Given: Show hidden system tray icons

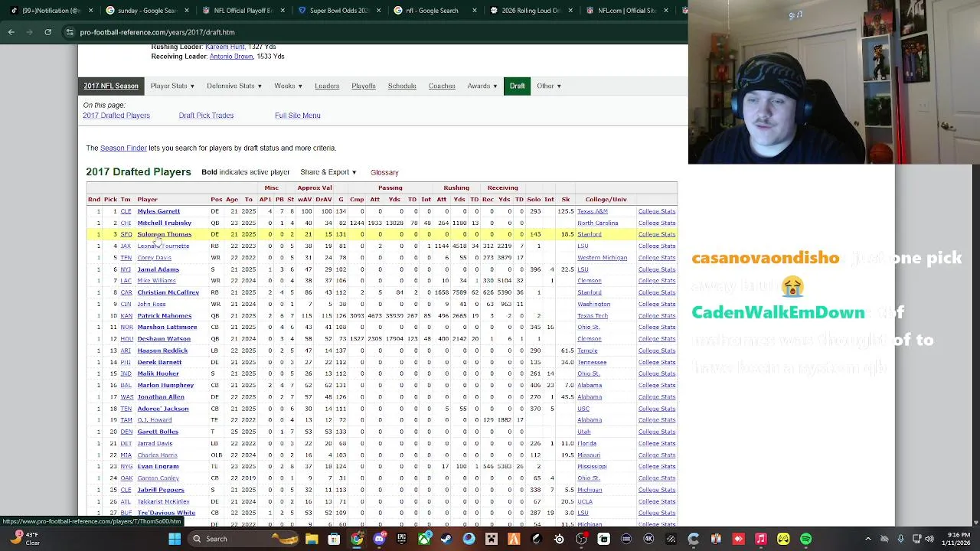Looking at the screenshot, I should tap(867, 539).
